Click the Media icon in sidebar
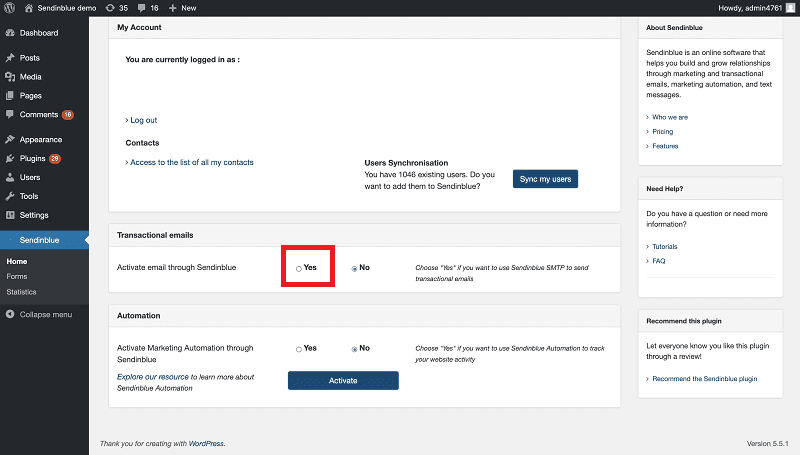Viewport: 800px width, 455px height. (x=10, y=77)
